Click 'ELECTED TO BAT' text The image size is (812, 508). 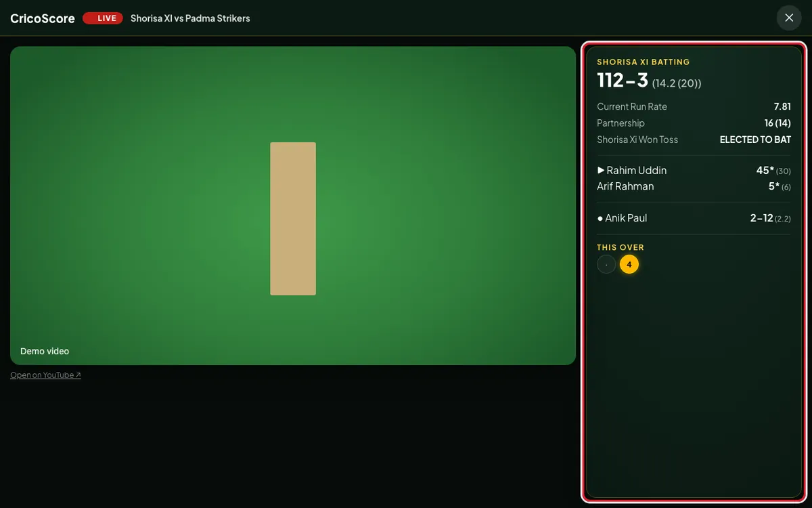click(x=755, y=140)
